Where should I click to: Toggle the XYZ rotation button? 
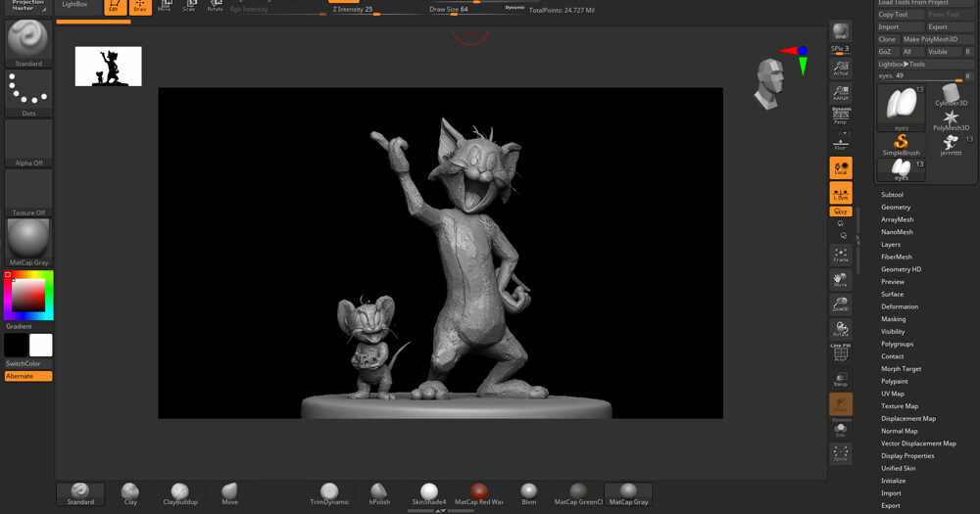[x=841, y=211]
